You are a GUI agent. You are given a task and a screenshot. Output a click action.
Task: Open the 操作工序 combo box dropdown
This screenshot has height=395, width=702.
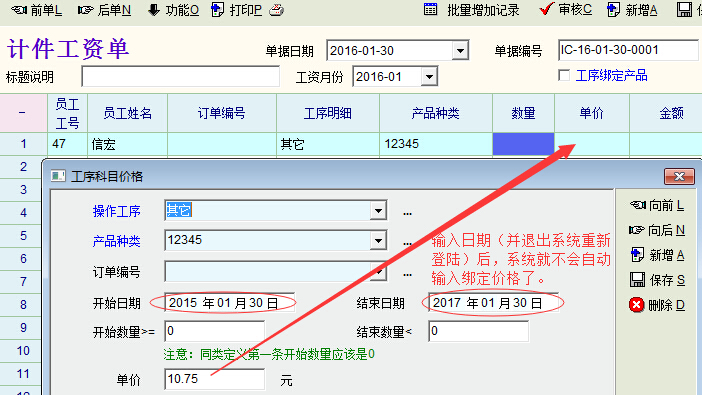tap(378, 210)
